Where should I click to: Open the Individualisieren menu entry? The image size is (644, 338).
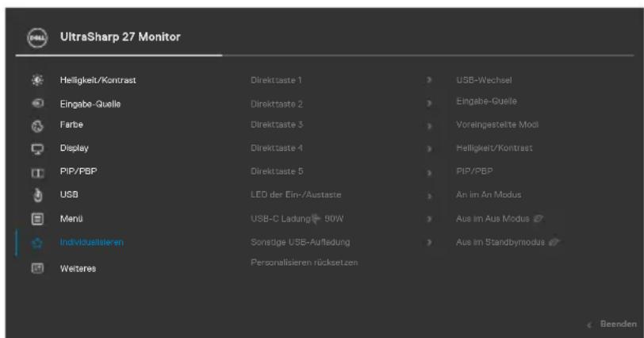coord(91,242)
